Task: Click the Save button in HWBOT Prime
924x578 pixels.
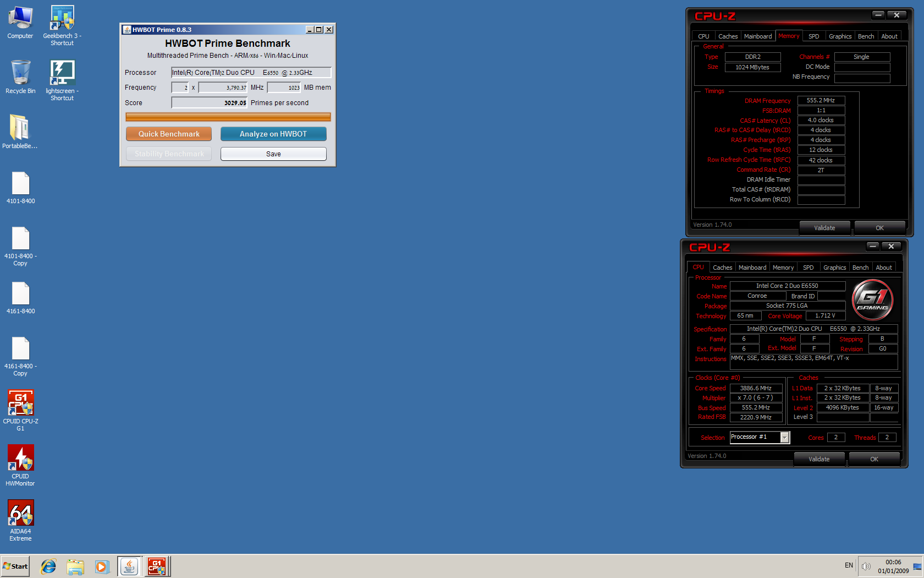Action: (x=273, y=154)
